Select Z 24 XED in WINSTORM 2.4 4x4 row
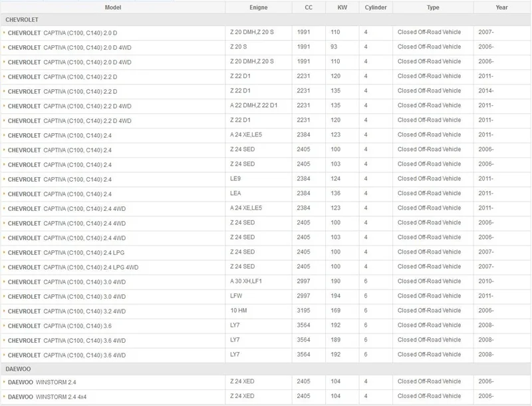Image resolution: width=532 pixels, height=406 pixels. coord(242,396)
